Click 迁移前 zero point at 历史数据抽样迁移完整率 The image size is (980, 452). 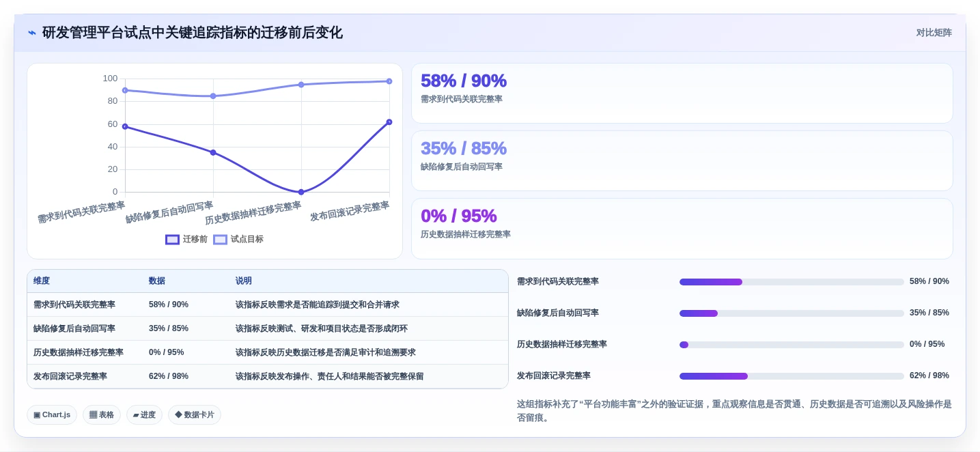[301, 192]
